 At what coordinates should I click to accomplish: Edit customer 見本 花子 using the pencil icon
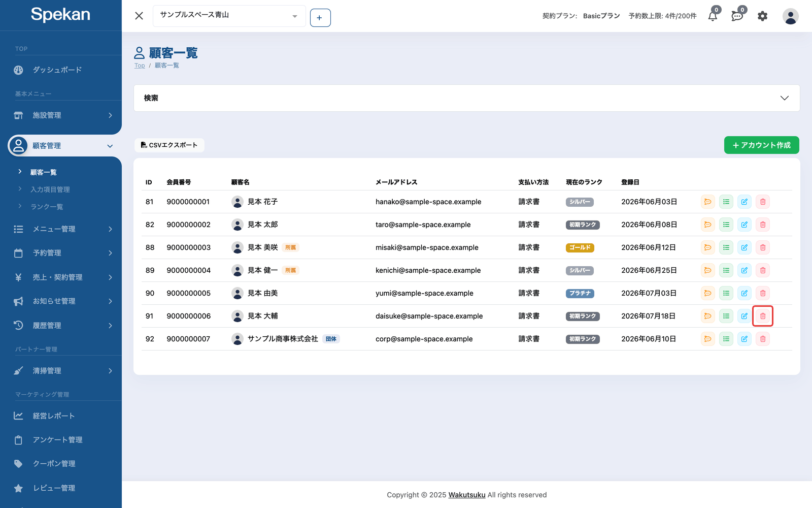[x=745, y=202]
